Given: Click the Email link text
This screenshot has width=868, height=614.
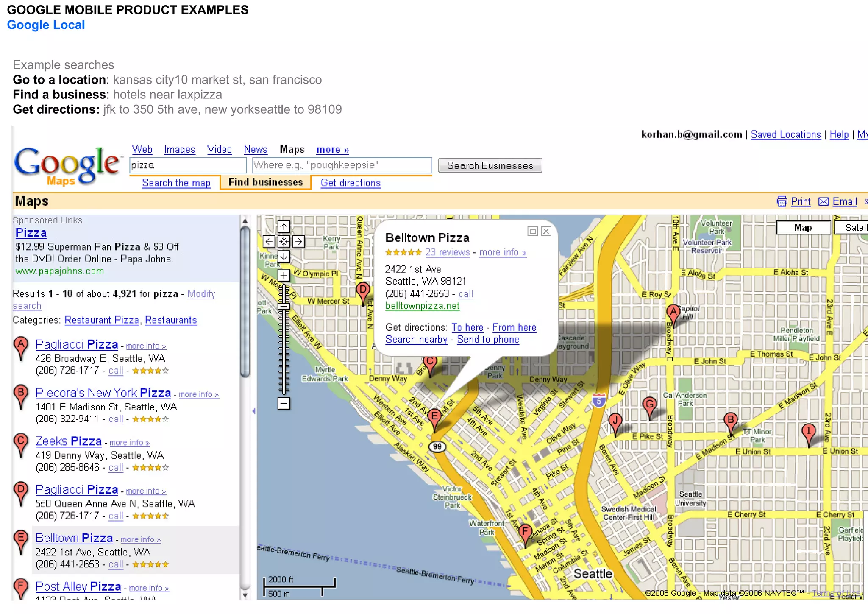Looking at the screenshot, I should pos(845,201).
